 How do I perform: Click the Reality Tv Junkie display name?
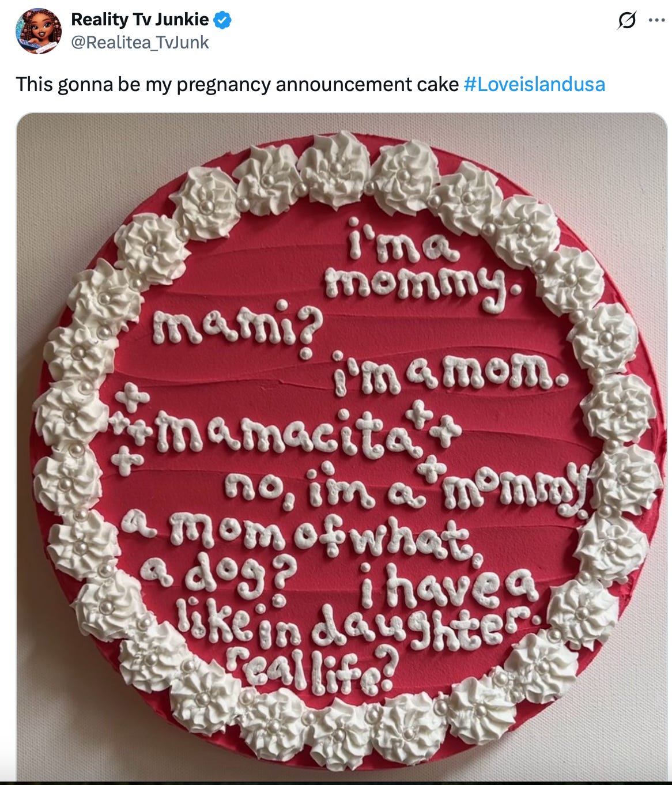click(139, 20)
